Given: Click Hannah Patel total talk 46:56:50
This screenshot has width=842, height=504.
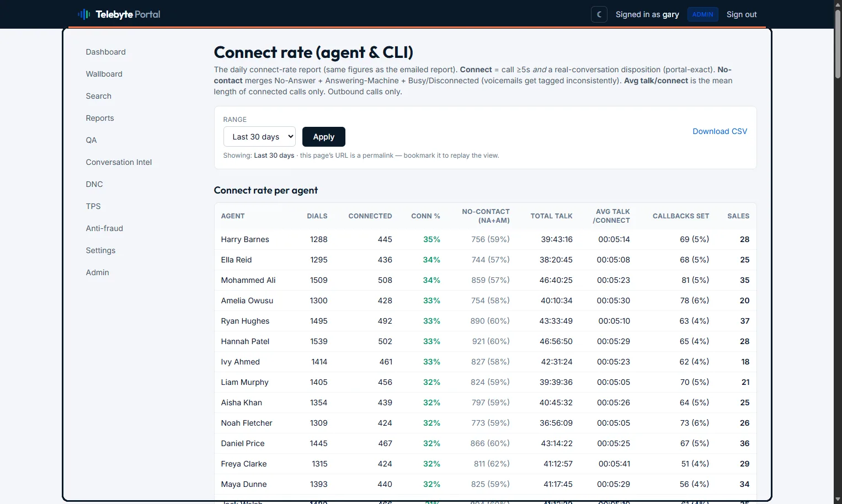Looking at the screenshot, I should pos(556,341).
